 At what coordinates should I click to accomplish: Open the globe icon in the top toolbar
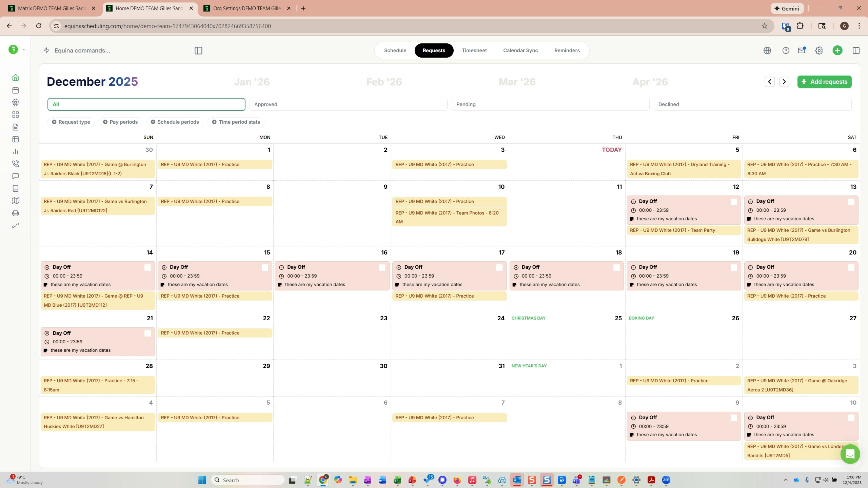pos(767,51)
